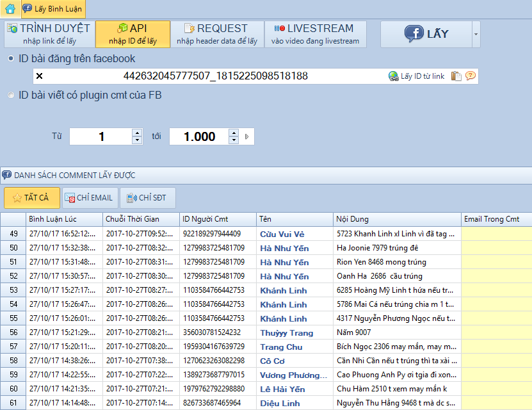
Task: Open the Lấy Bình Luận tab
Action: (53, 8)
